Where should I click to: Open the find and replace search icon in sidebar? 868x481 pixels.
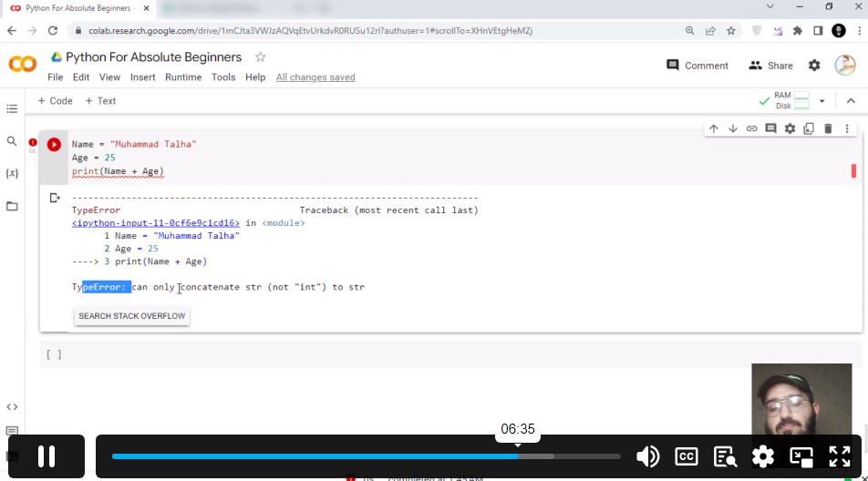[x=12, y=141]
